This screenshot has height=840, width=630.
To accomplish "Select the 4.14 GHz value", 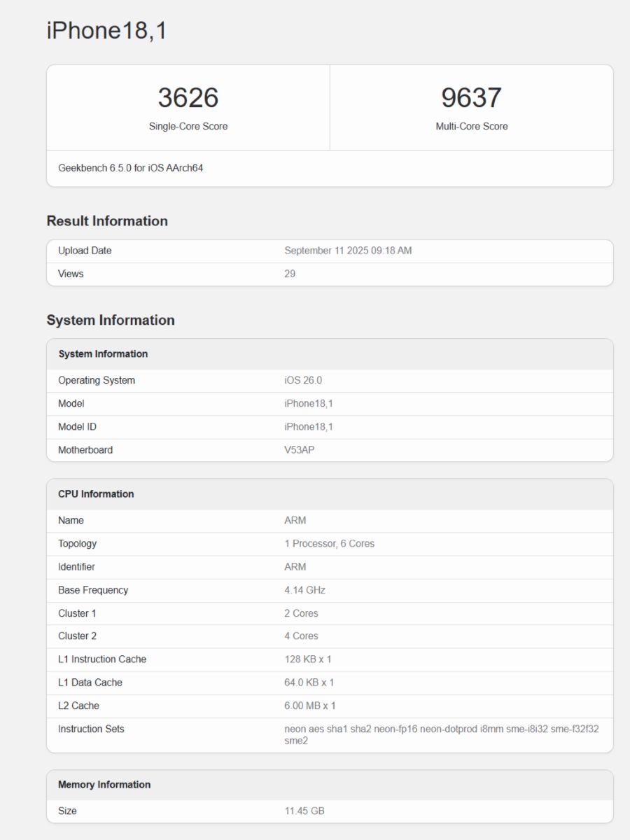I will 304,590.
